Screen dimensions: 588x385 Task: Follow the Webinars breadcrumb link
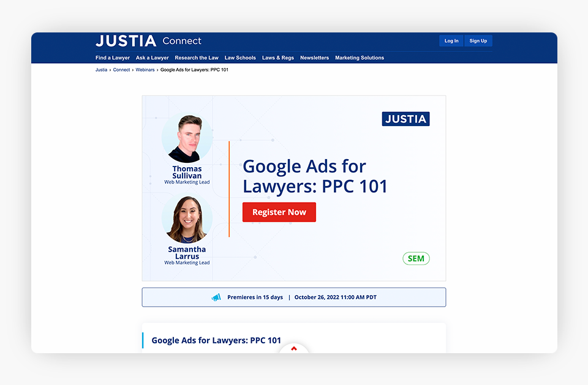145,70
